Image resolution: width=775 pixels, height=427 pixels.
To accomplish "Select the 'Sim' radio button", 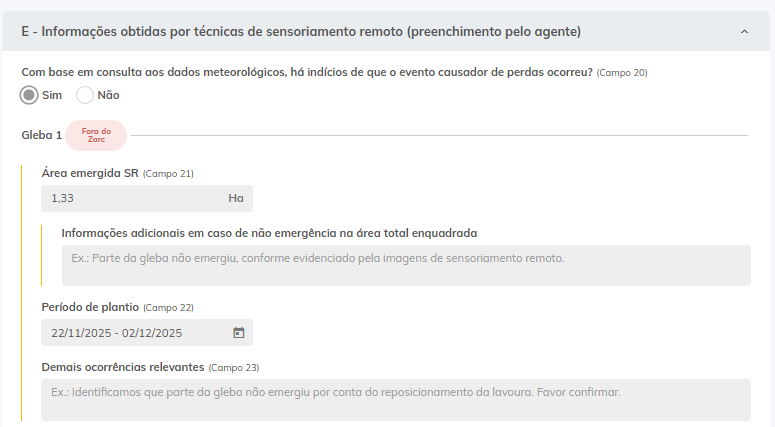I will 30,95.
